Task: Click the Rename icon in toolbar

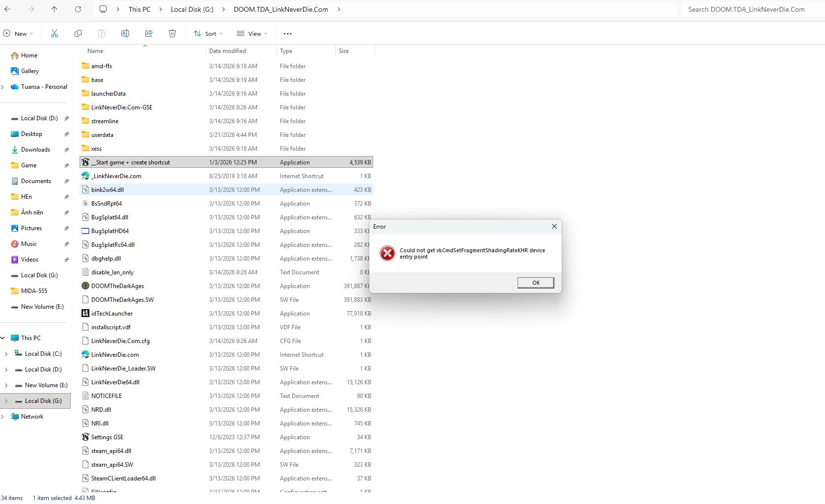Action: tap(125, 33)
